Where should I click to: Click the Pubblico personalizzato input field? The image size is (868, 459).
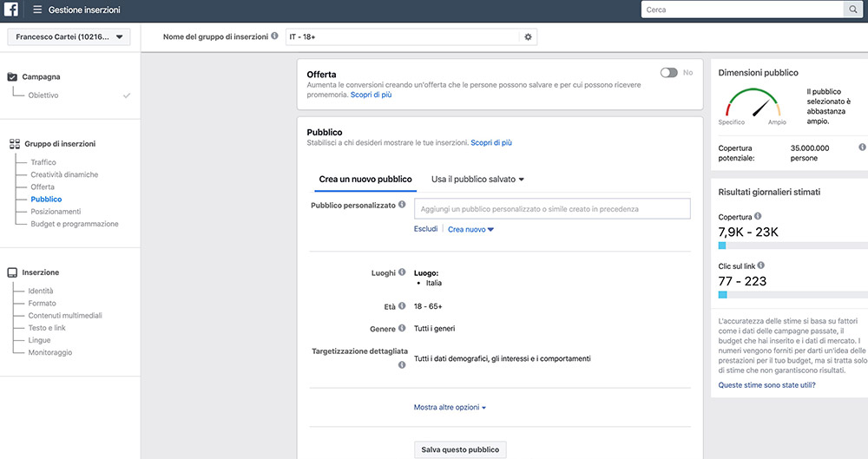(x=552, y=209)
